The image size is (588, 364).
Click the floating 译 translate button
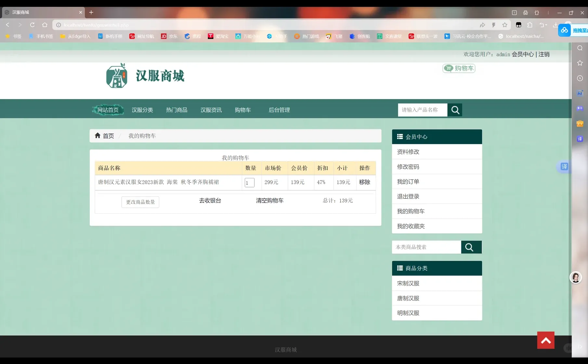(x=564, y=167)
